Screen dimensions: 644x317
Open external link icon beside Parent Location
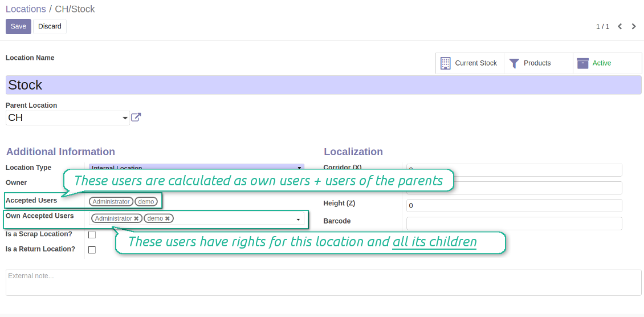pos(136,117)
